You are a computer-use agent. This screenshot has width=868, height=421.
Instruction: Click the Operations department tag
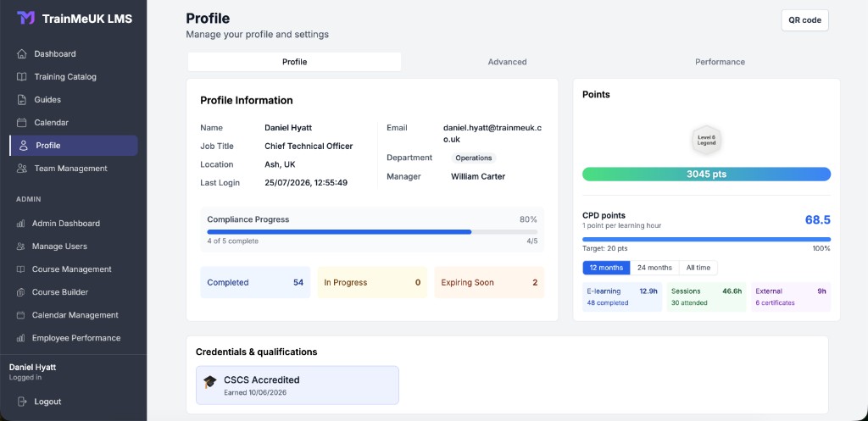[473, 158]
